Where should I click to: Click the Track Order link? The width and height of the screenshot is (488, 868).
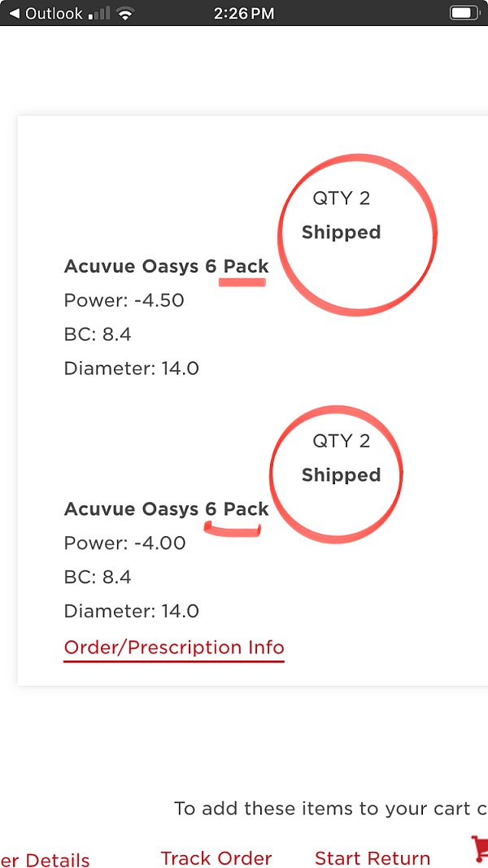coord(216,858)
